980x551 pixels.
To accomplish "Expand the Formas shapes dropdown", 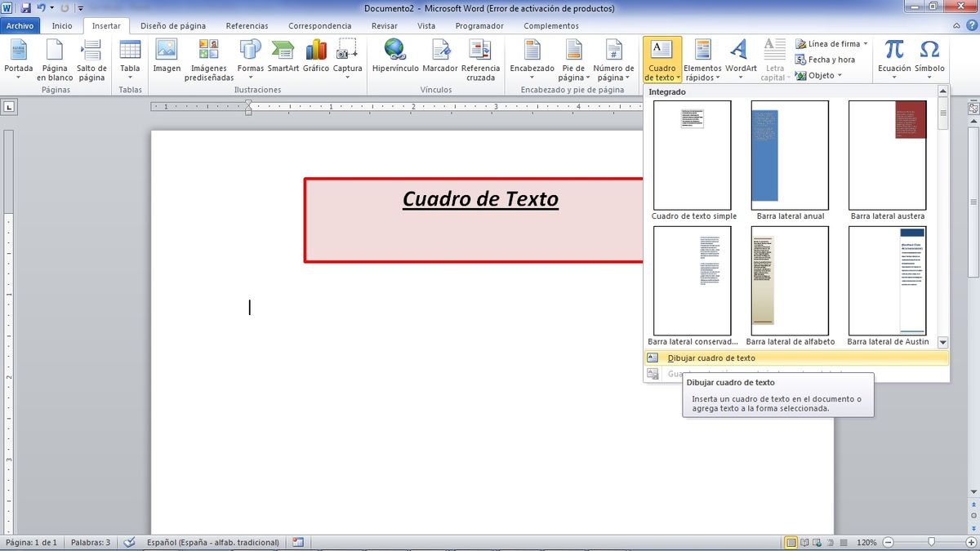I will point(250,60).
